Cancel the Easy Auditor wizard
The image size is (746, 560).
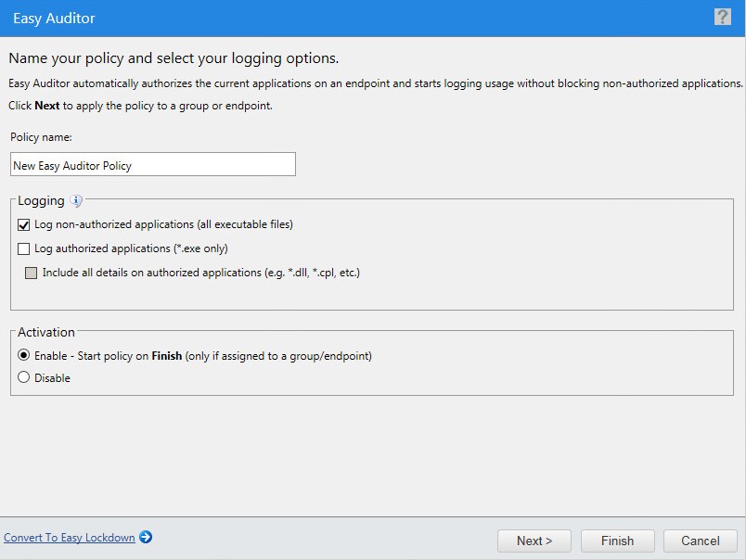point(700,541)
